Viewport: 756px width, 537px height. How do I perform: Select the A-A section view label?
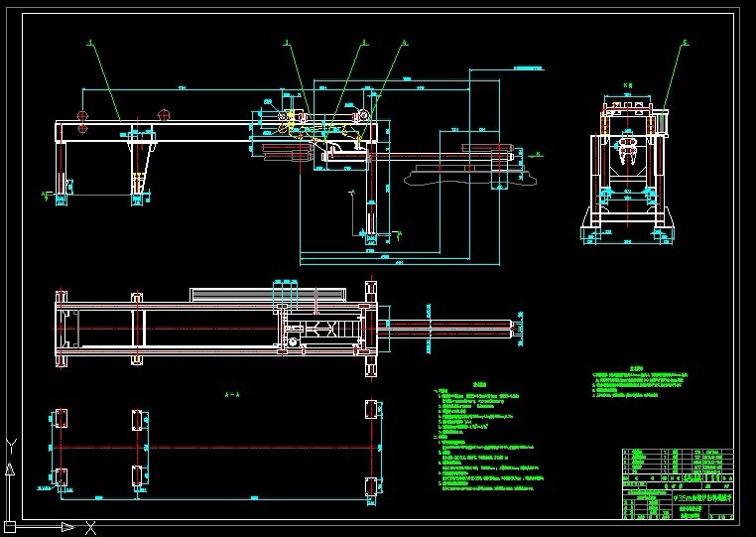pyautogui.click(x=232, y=395)
